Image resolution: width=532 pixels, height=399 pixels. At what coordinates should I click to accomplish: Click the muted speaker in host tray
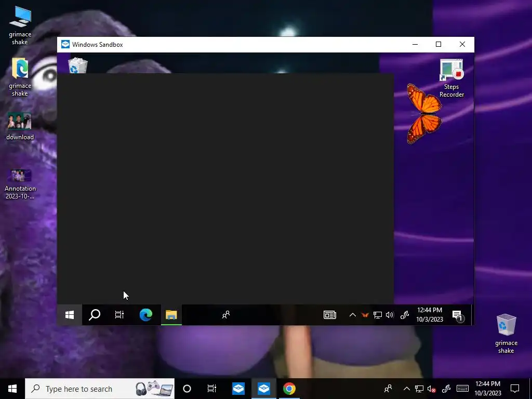[x=431, y=389]
